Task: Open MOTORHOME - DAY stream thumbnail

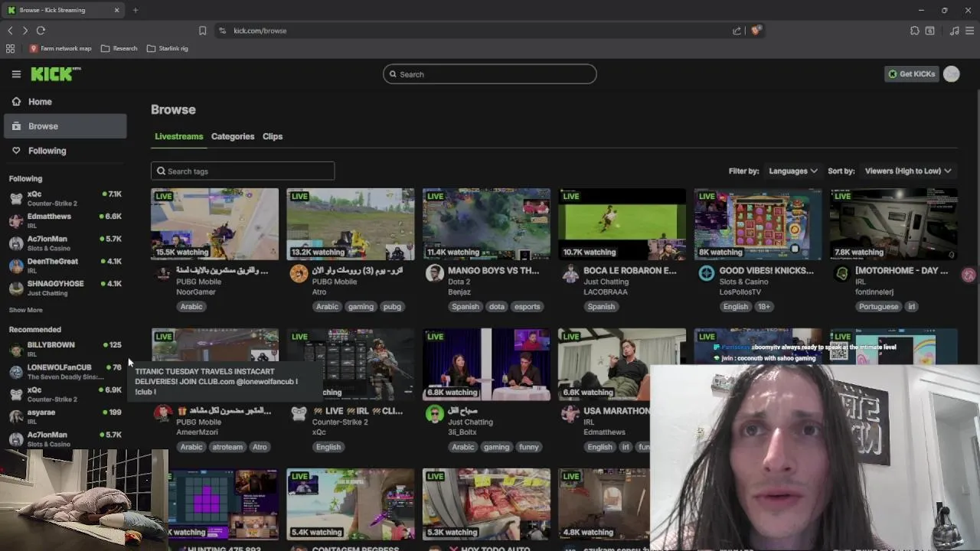Action: (893, 224)
